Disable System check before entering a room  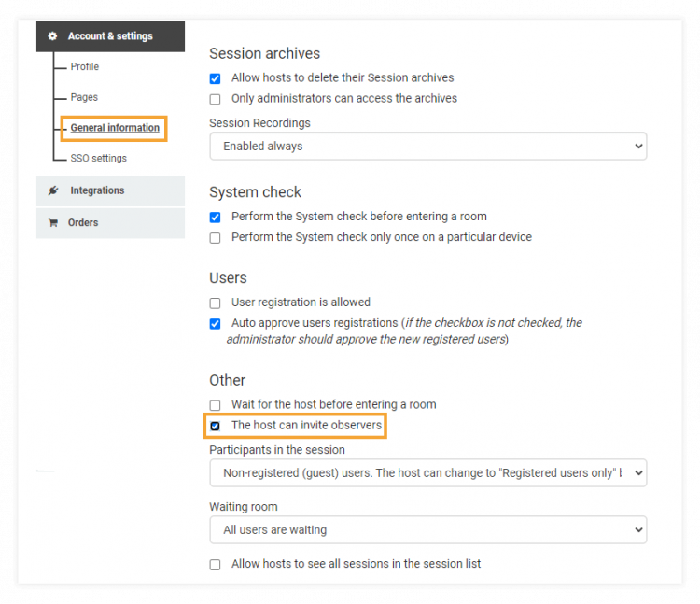[x=216, y=217]
